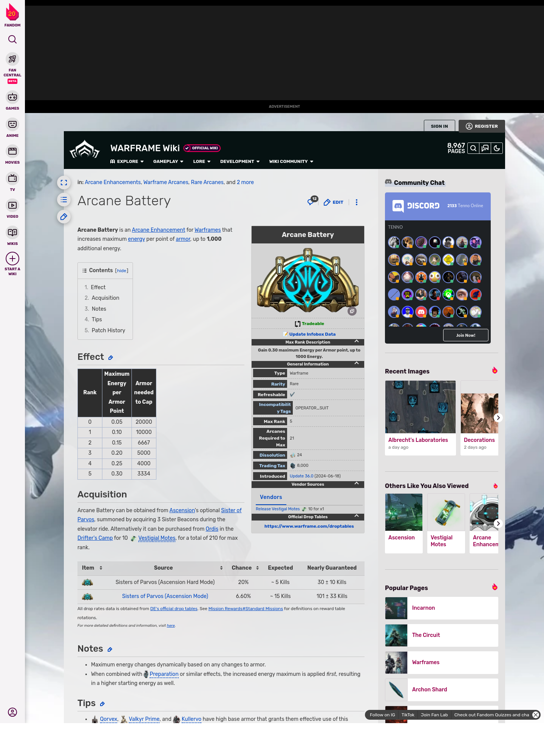The image size is (544, 756).
Task: Enlarge the Arcane Battery infobox image
Action: [352, 311]
